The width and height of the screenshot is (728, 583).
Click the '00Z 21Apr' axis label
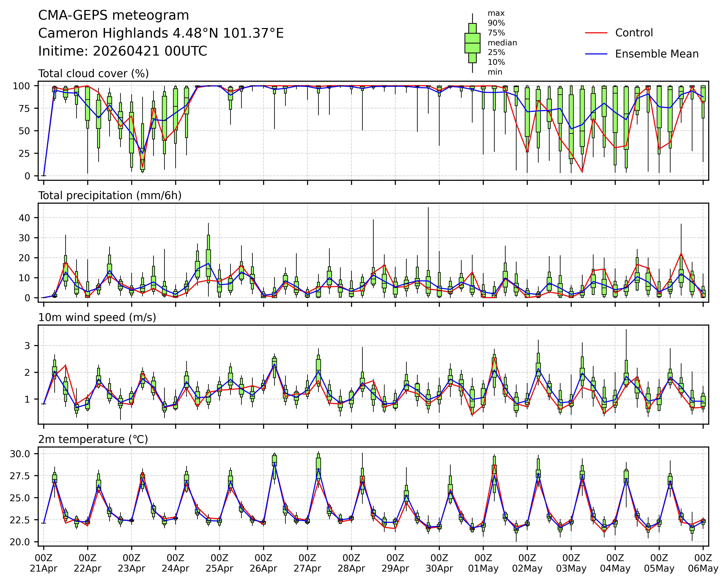pos(43,563)
